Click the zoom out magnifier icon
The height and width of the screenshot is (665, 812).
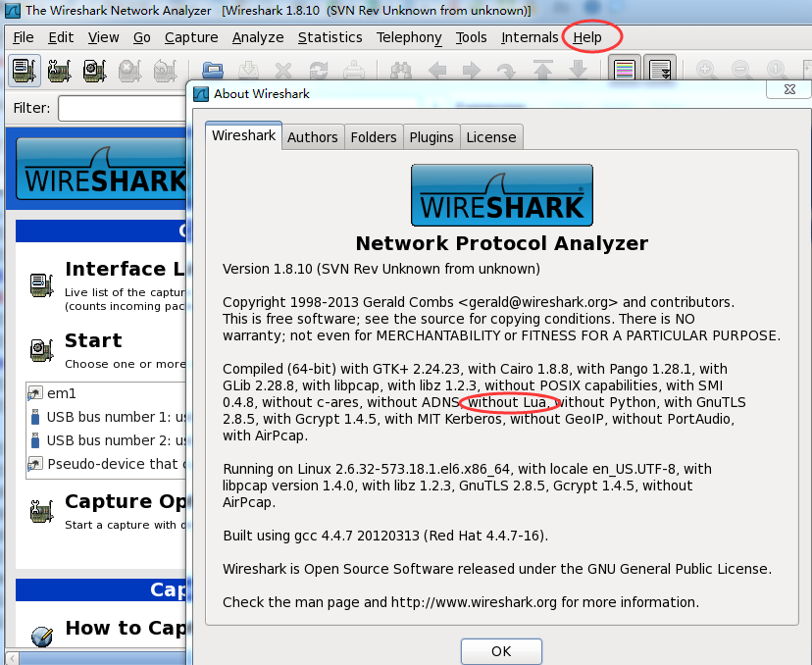point(741,70)
